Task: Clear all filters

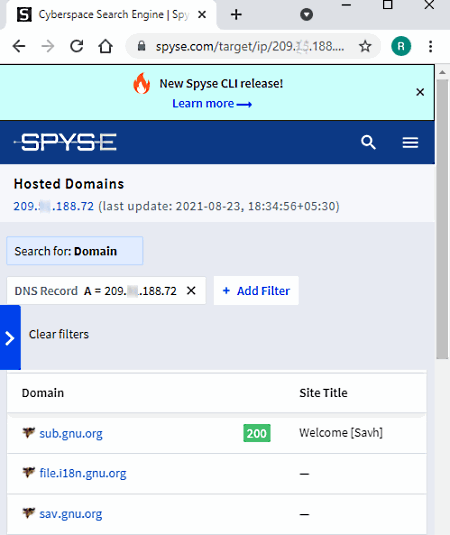Action: (59, 334)
